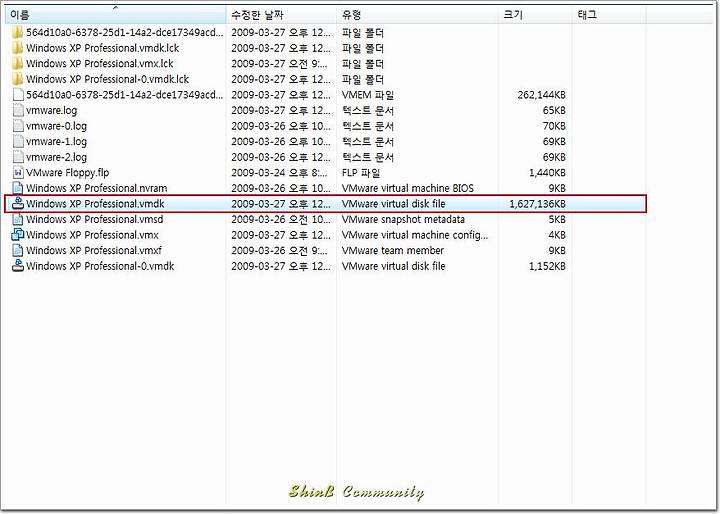The width and height of the screenshot is (720, 514).
Task: Click the folder icon of Windows XP Professional.vmx.lck
Action: [x=17, y=63]
